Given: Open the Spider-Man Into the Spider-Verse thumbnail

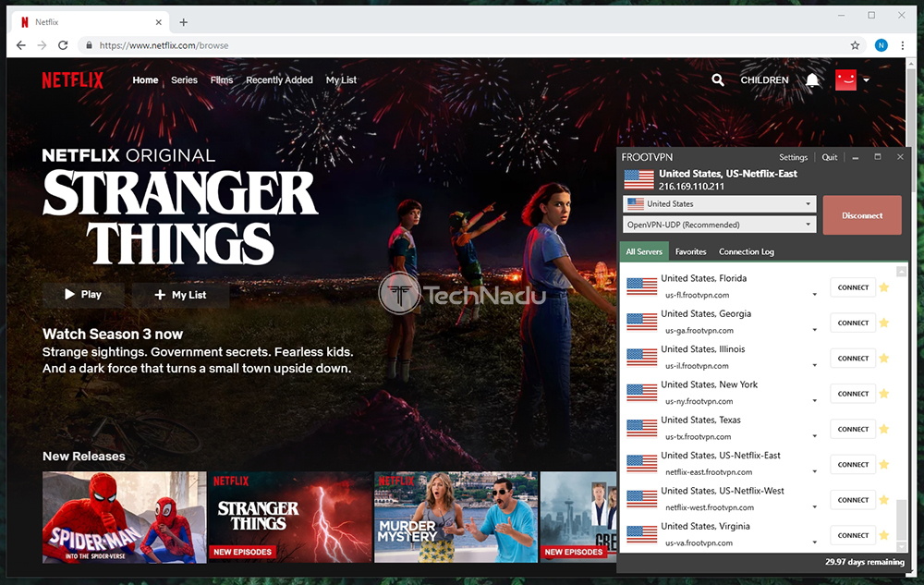Looking at the screenshot, I should 125,518.
